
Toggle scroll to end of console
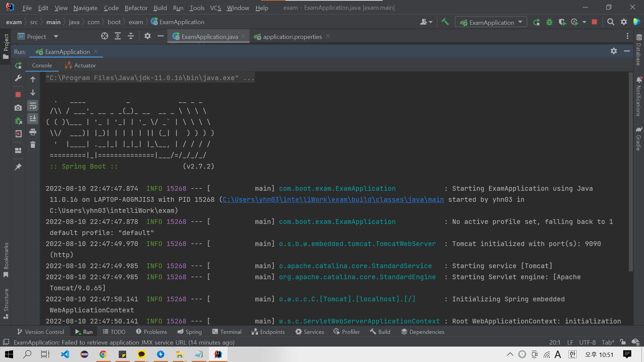point(33,119)
